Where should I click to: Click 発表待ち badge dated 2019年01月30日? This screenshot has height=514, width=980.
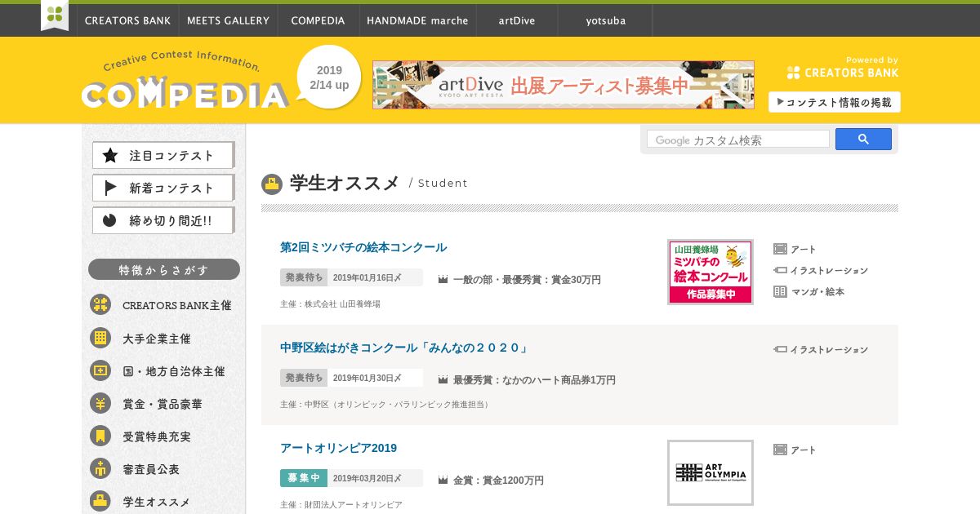coord(304,378)
